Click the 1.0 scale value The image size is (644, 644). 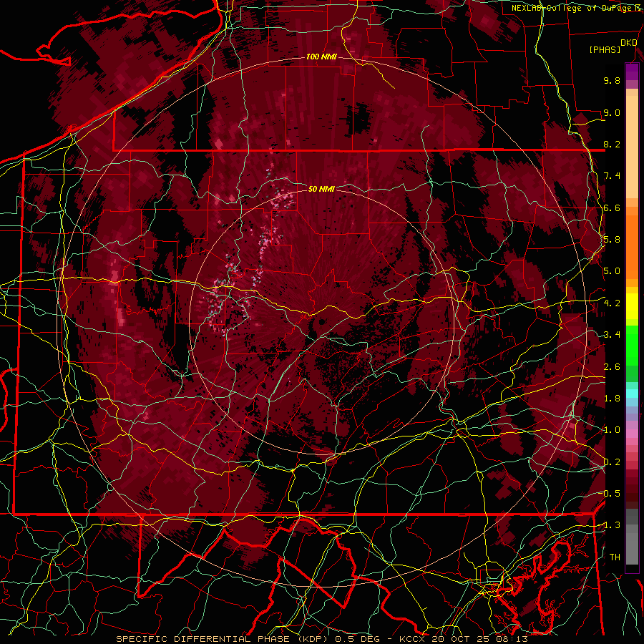(x=612, y=430)
